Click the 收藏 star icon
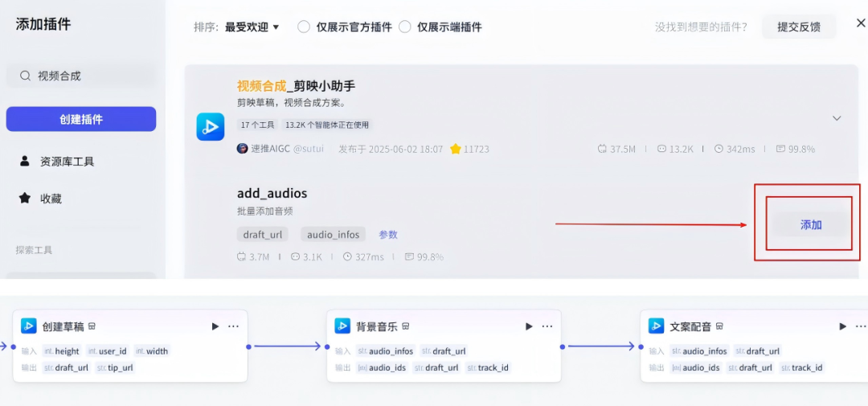 click(x=25, y=199)
